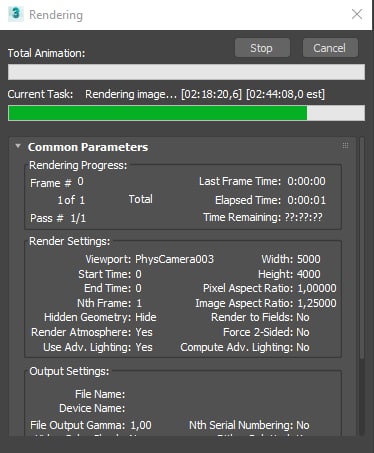Click the 'Rendering image...' current task text
Viewport: 374px width, 453px height.
(131, 94)
